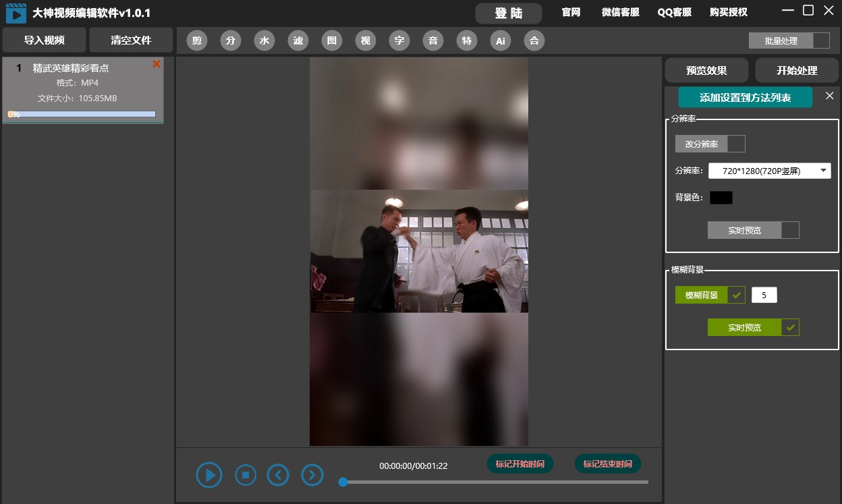Toggle 改分辨率 change resolution switch
Screen dimensions: 842x504
(x=710, y=144)
